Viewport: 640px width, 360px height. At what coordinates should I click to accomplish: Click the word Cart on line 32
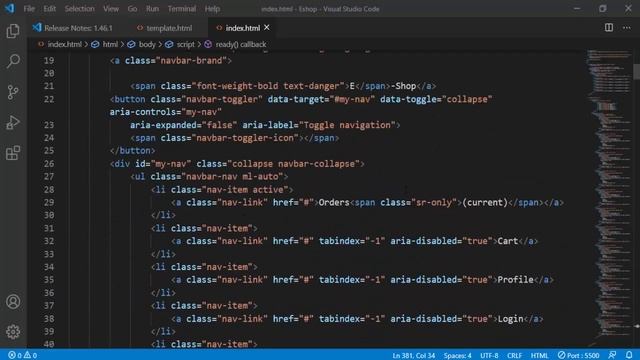click(507, 241)
